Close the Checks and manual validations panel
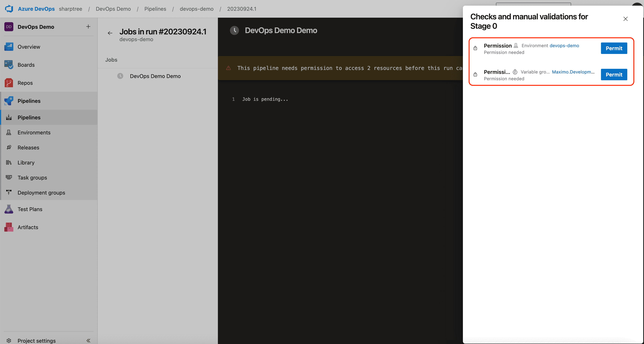The height and width of the screenshot is (344, 644). (x=626, y=19)
